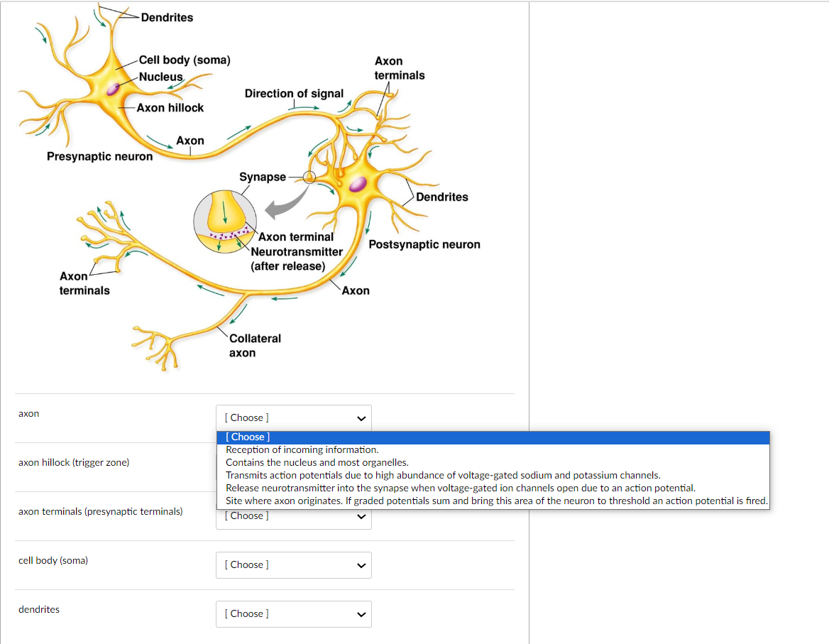Image resolution: width=829 pixels, height=644 pixels.
Task: Click the 'Postsynaptic neuron' diagram label
Action: pos(424,244)
